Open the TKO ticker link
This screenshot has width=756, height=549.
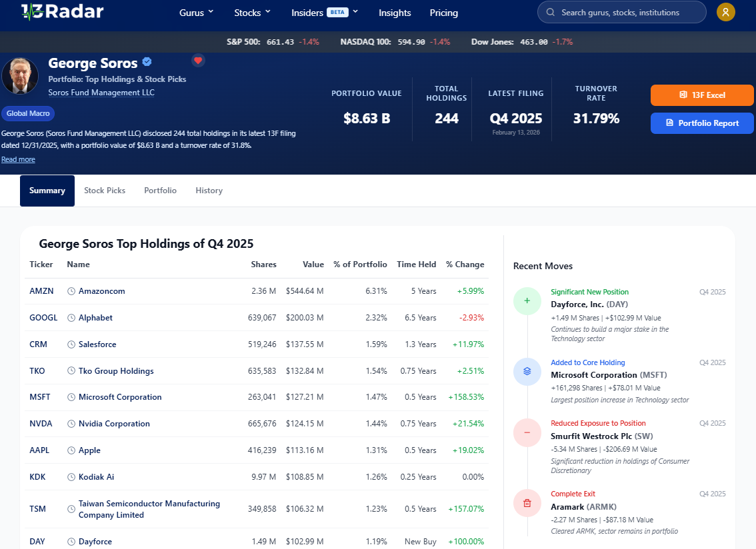click(x=37, y=370)
